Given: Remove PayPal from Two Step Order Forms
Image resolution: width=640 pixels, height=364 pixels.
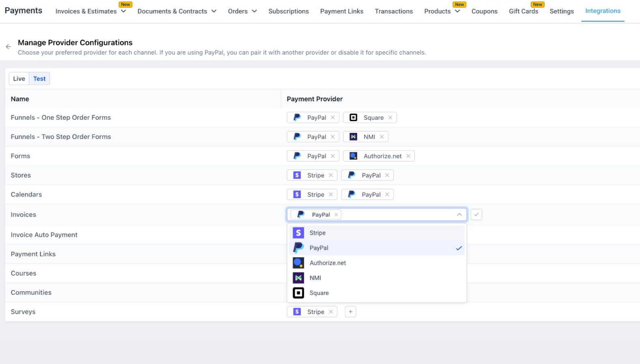Looking at the screenshot, I should pyautogui.click(x=333, y=137).
